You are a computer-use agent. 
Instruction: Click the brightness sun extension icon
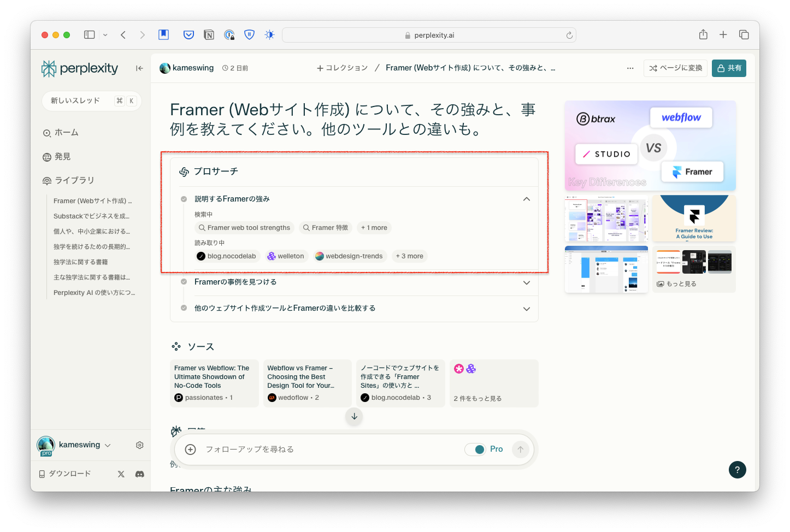pos(269,35)
